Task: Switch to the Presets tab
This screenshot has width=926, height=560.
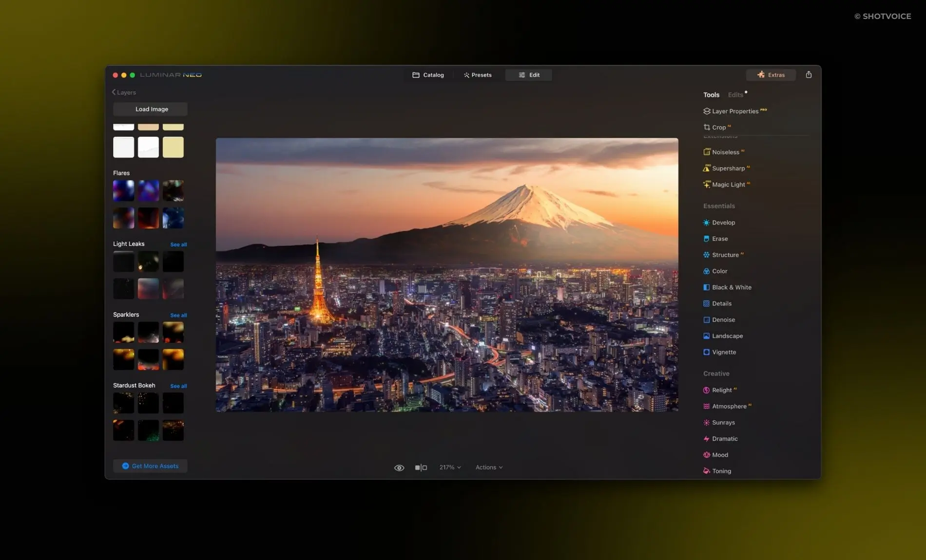Action: [x=478, y=75]
